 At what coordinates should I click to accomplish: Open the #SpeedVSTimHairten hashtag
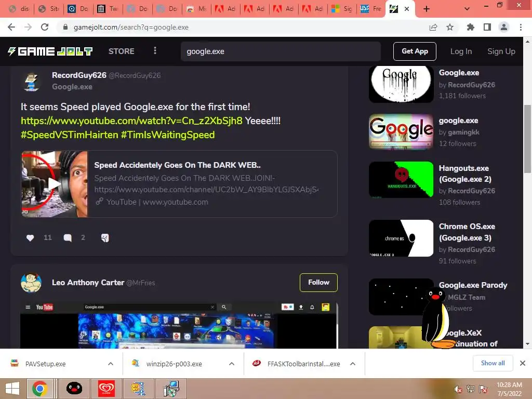point(70,135)
